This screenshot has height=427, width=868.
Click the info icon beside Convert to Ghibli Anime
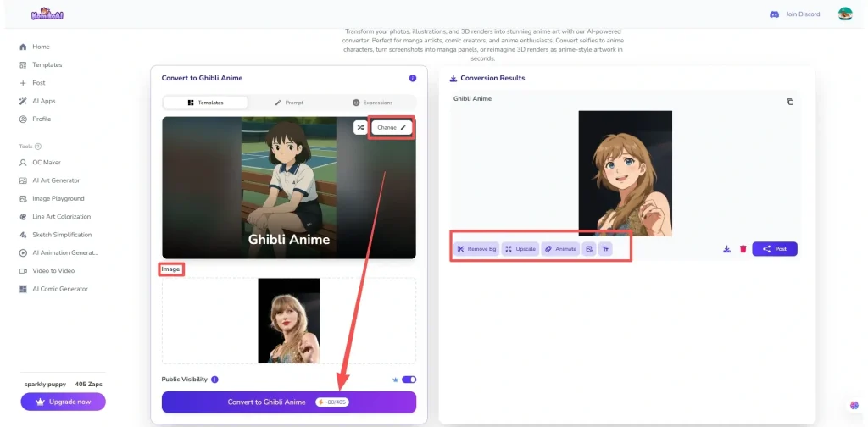[x=413, y=79]
